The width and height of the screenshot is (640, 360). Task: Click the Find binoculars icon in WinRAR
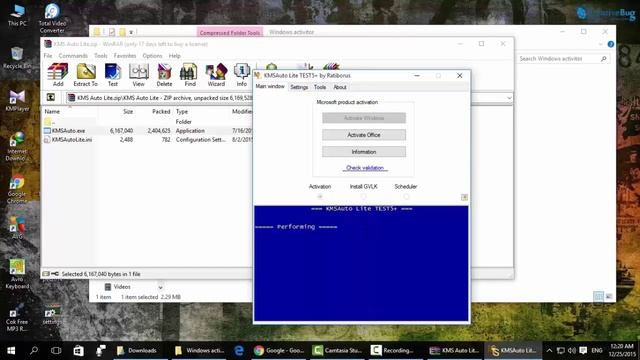click(x=190, y=75)
